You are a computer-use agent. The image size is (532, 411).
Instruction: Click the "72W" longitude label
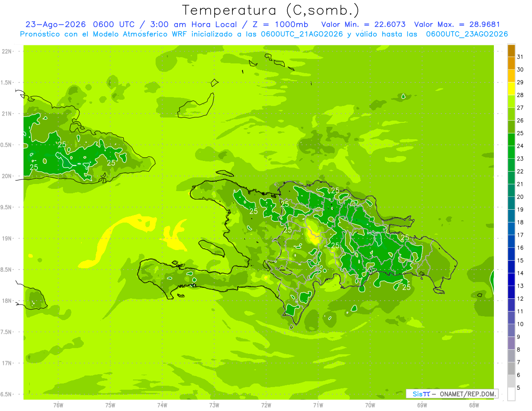tap(266, 405)
